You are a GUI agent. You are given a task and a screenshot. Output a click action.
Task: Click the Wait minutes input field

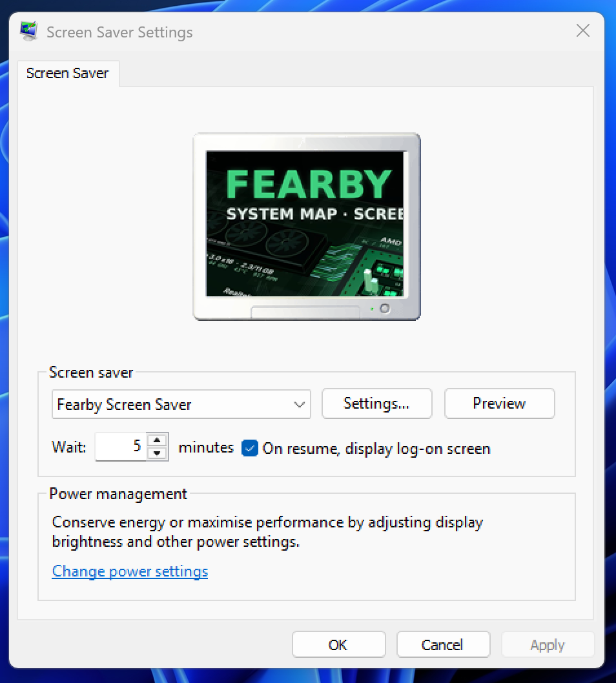[121, 446]
